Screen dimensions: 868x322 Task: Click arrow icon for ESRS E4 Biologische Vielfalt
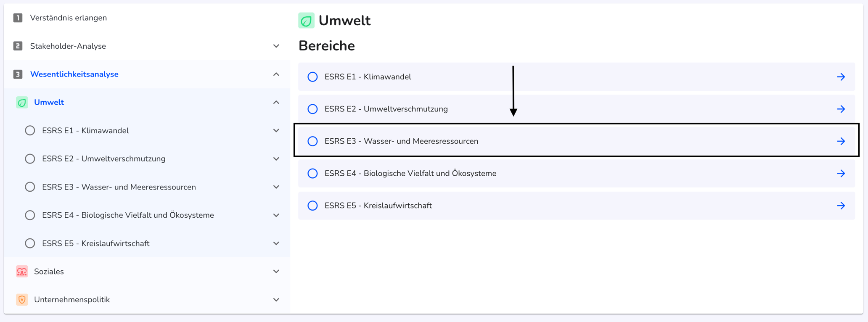pyautogui.click(x=841, y=174)
